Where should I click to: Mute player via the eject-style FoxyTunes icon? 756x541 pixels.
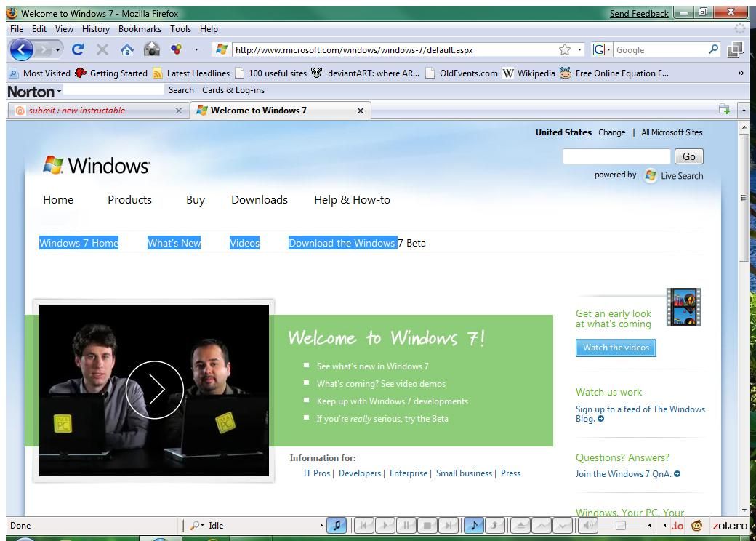(x=520, y=524)
